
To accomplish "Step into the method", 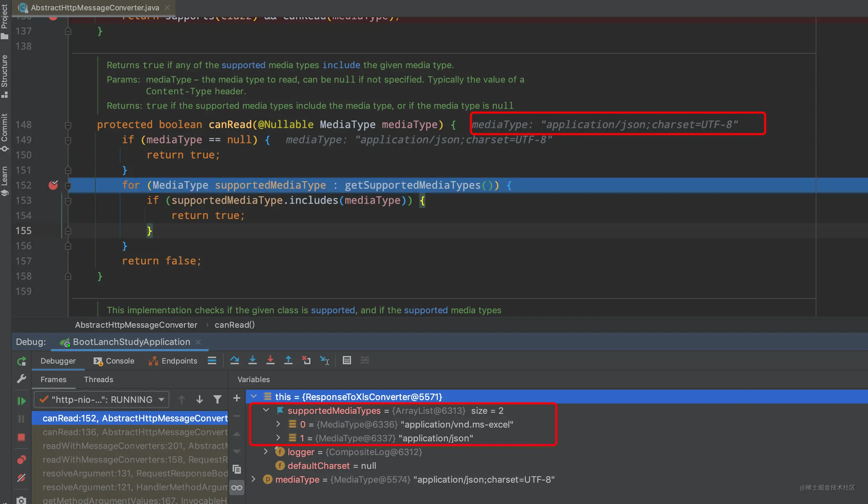I will click(x=253, y=360).
